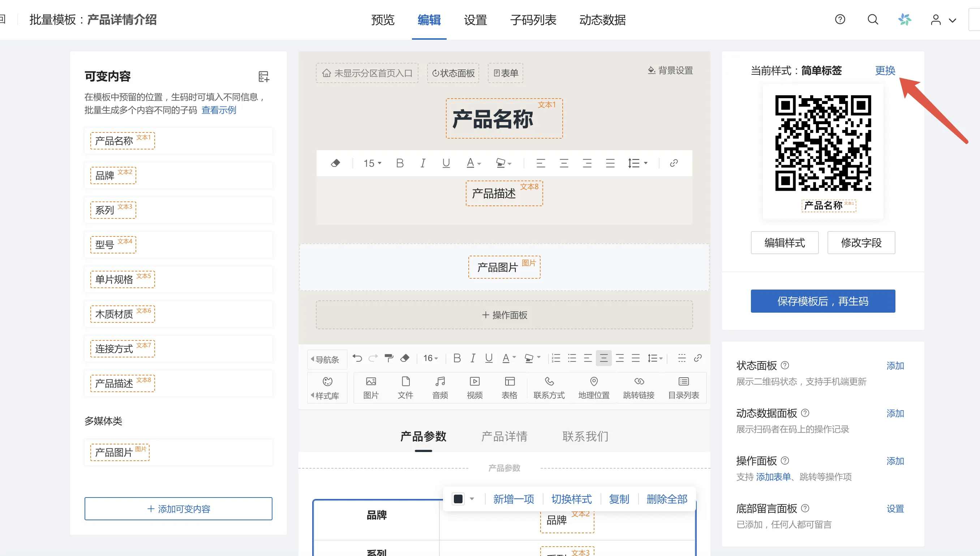Open the font size 16 dropdown
980x556 pixels.
tap(430, 358)
